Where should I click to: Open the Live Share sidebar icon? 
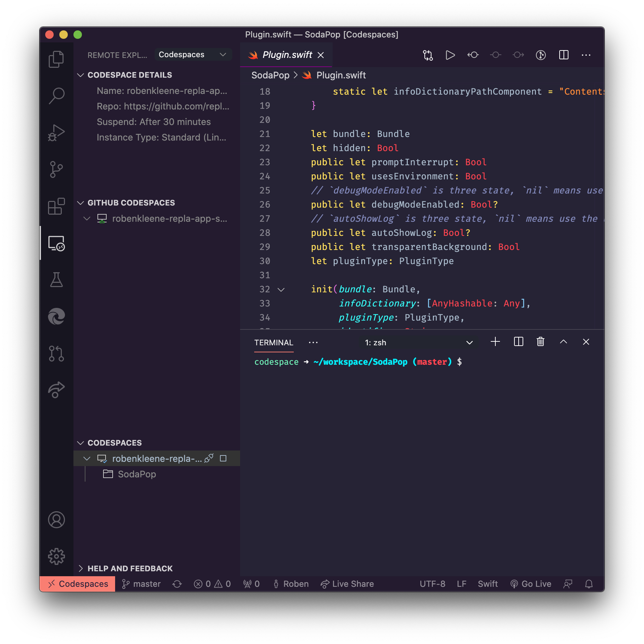point(56,389)
